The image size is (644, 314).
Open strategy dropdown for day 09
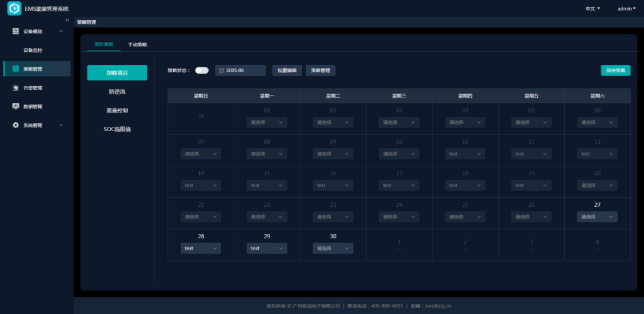pos(333,154)
